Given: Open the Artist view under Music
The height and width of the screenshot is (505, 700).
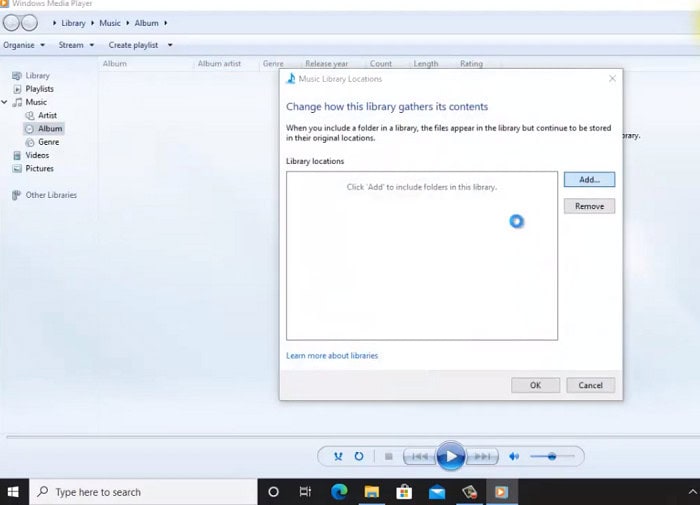Looking at the screenshot, I should click(47, 115).
